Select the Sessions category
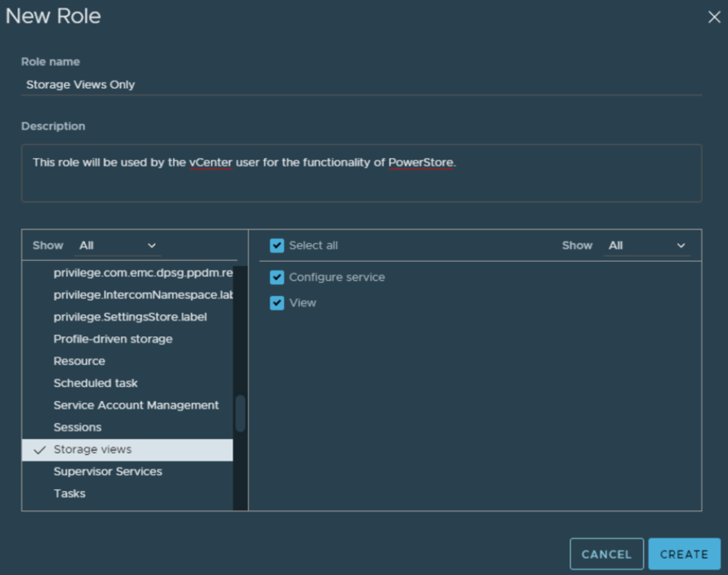The height and width of the screenshot is (575, 728). pyautogui.click(x=77, y=428)
